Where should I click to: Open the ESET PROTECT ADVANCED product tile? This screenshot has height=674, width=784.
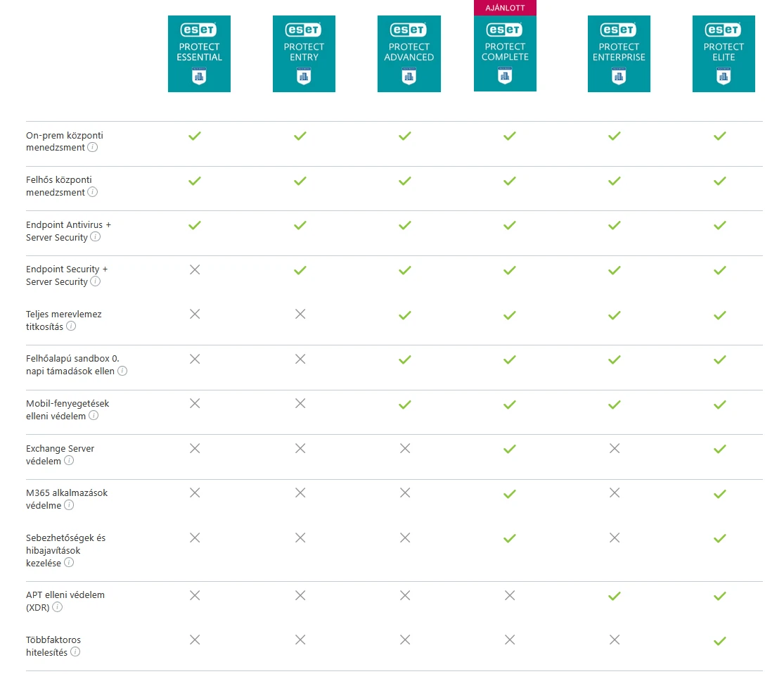point(409,53)
